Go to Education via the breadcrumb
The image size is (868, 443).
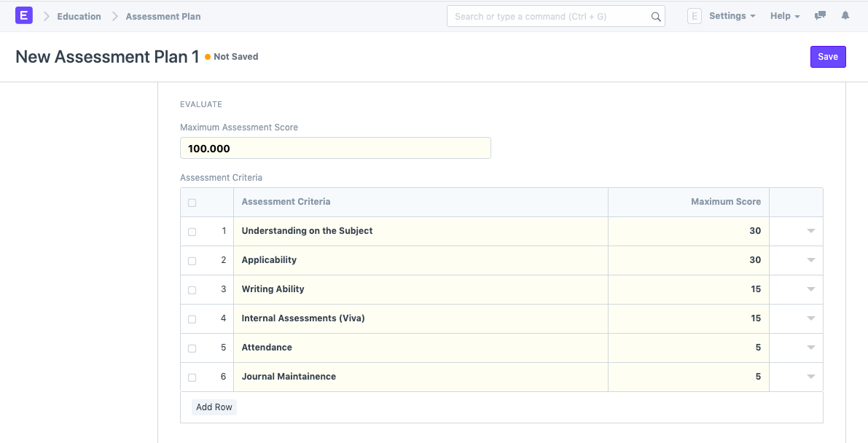click(x=79, y=16)
